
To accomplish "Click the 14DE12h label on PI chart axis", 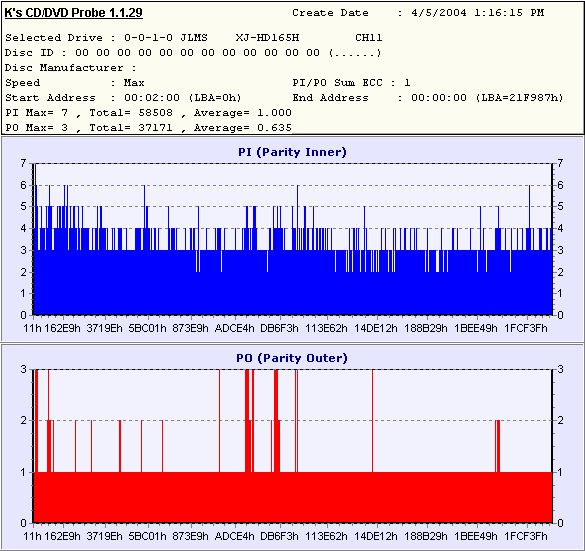I will [376, 328].
